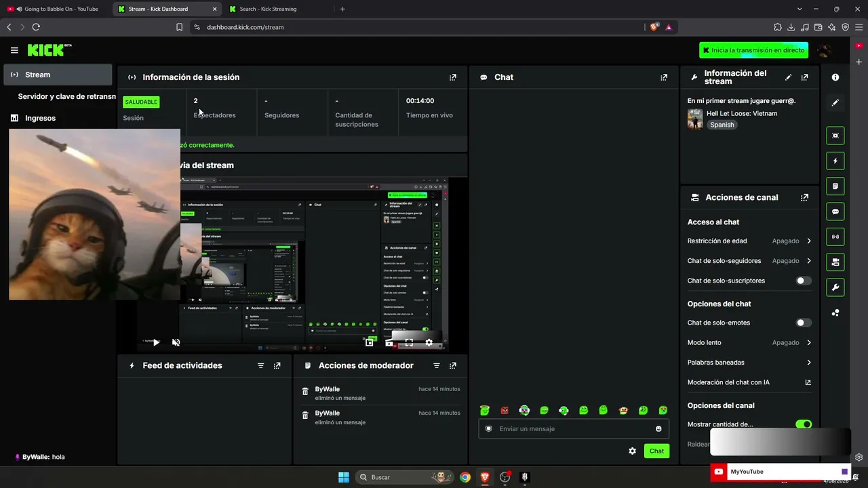Pop out the Acciones de canal panel
The width and height of the screenshot is (868, 488).
[x=804, y=198]
